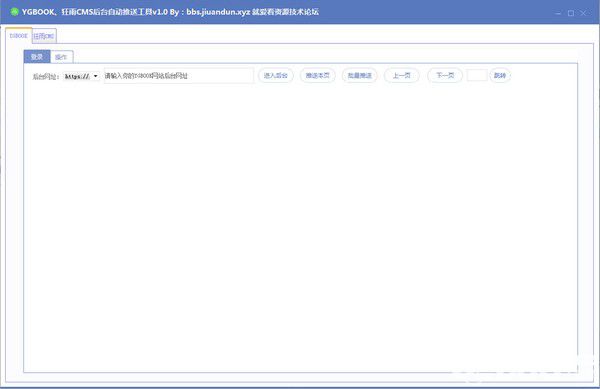Click the 批量推送 button
This screenshot has height=389, width=600.
pos(360,75)
